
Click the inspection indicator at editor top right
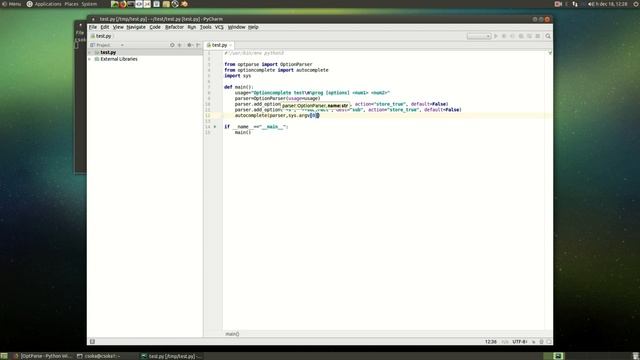point(550,52)
